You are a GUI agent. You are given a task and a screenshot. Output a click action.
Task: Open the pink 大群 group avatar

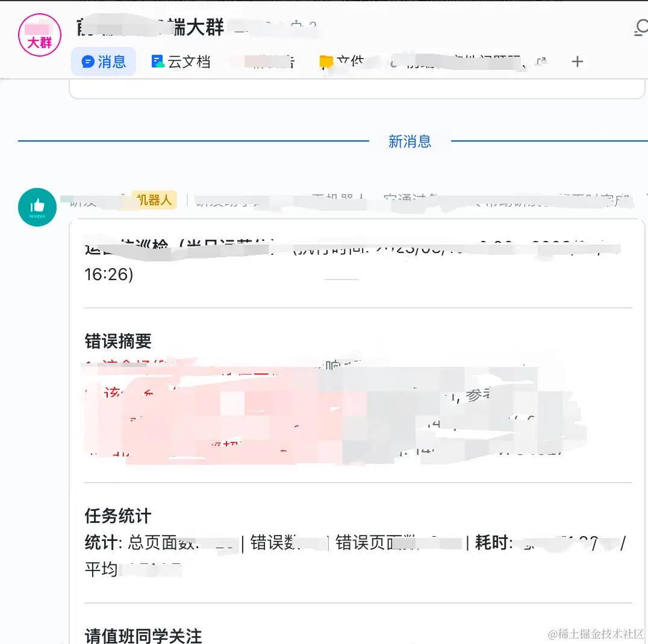(39, 35)
